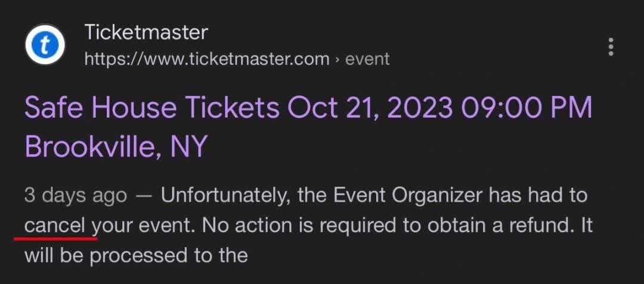Click the underlined word 'cancel'
644x284 pixels.
(x=57, y=226)
